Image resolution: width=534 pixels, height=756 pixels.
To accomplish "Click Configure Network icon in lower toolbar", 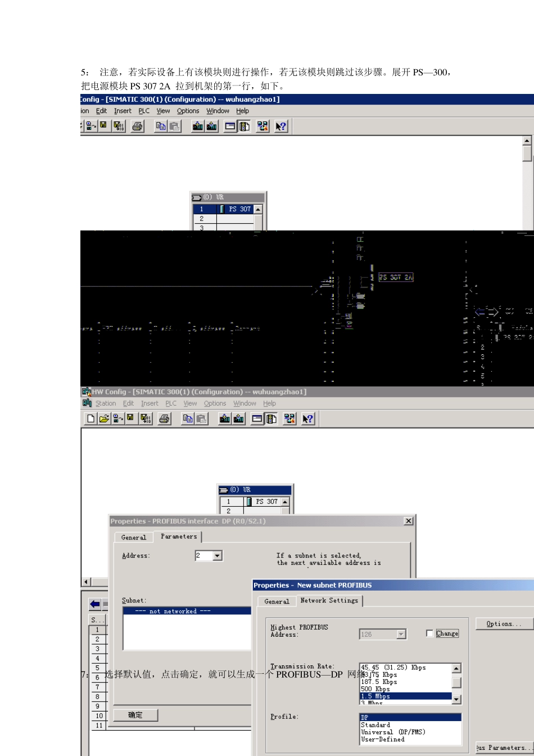I will pyautogui.click(x=289, y=418).
